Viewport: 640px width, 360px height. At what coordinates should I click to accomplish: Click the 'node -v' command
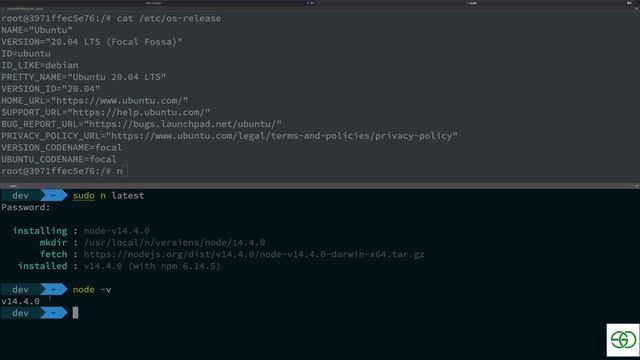[92, 290]
